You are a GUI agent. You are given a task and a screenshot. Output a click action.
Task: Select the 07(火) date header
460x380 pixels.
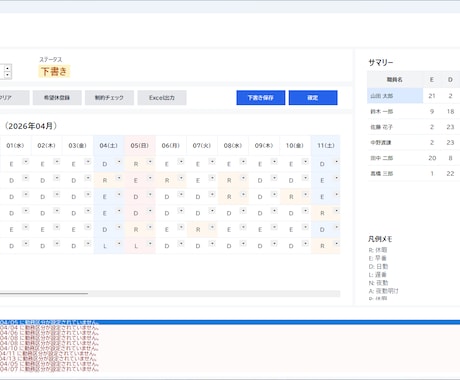tap(202, 146)
